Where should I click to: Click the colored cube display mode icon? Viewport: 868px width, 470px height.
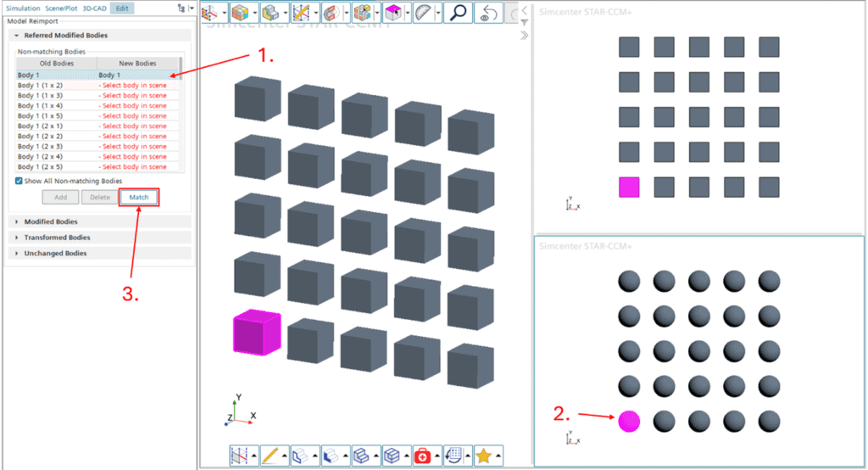click(240, 13)
